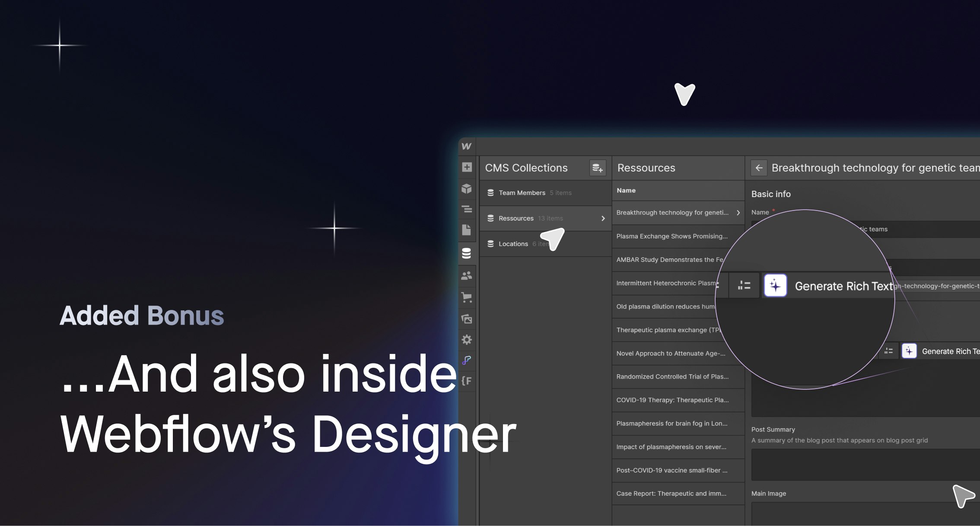Image resolution: width=980 pixels, height=526 pixels.
Task: Select Randomized Controlled Trial of Plas item
Action: click(x=678, y=376)
